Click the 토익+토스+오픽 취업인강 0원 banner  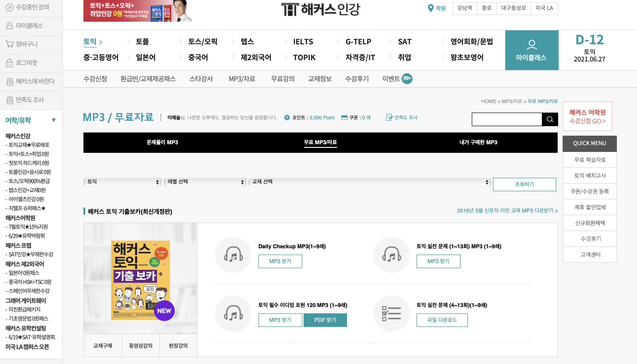click(x=137, y=11)
